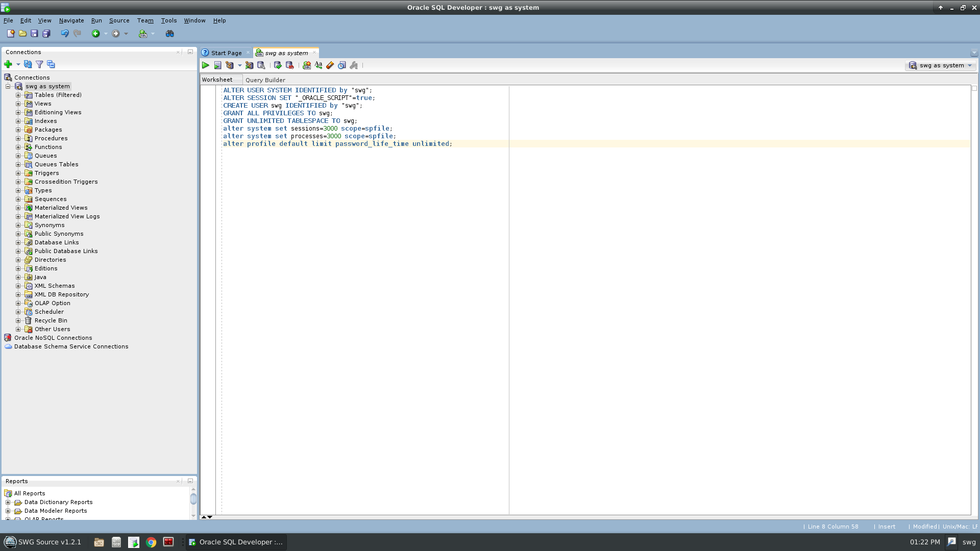This screenshot has width=980, height=551.
Task: Open the Navigate menu
Action: pyautogui.click(x=71, y=20)
